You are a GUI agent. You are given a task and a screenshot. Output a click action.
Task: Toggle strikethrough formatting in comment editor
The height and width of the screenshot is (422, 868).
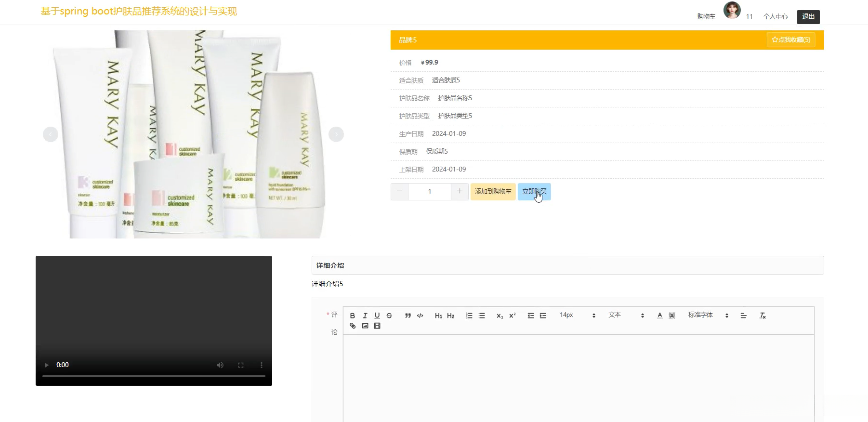[x=389, y=316]
